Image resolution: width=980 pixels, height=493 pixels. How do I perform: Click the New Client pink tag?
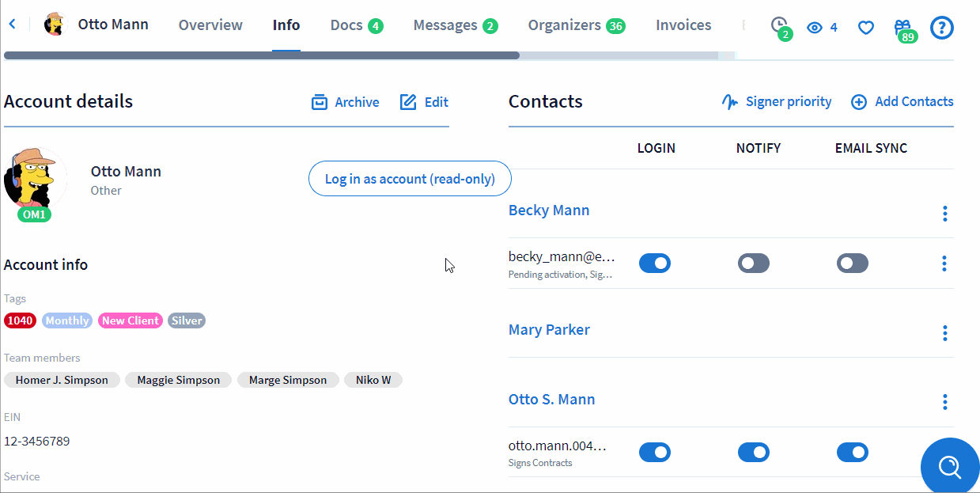coord(131,320)
